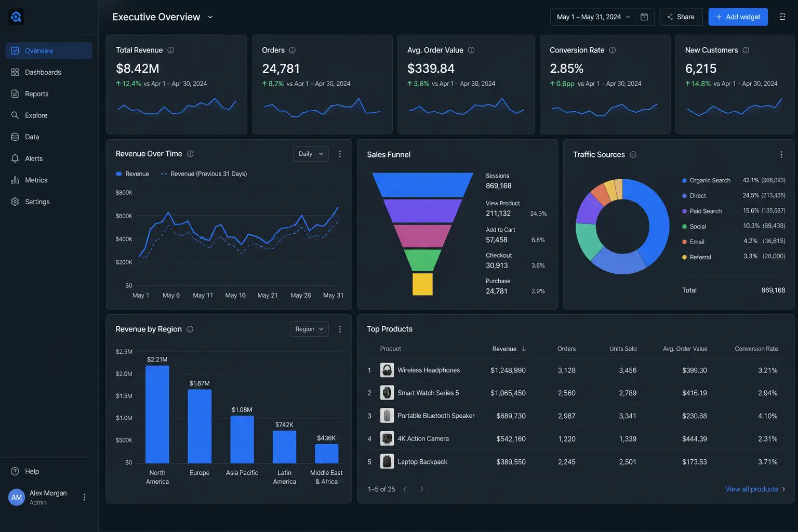Click the Share button
This screenshot has width=798, height=532.
click(681, 17)
